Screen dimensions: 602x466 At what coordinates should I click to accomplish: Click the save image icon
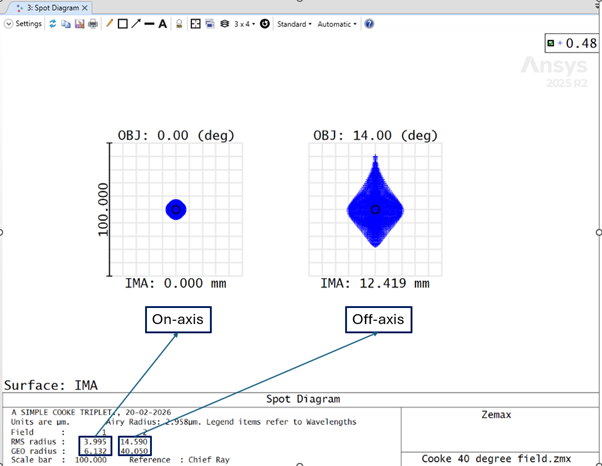(79, 23)
